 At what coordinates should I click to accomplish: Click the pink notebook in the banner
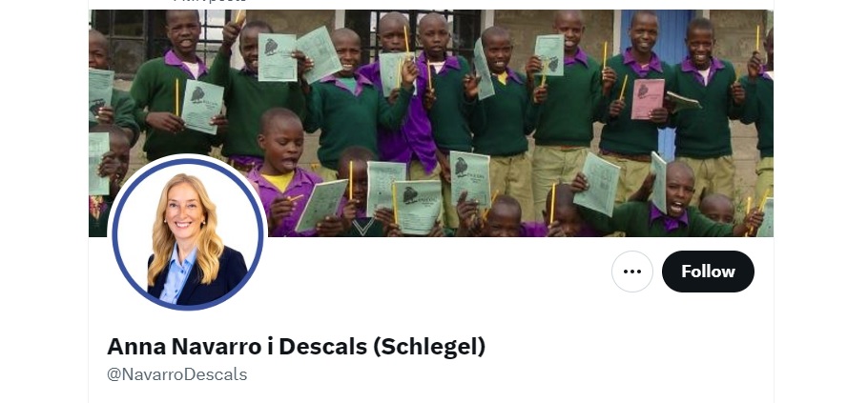click(647, 99)
